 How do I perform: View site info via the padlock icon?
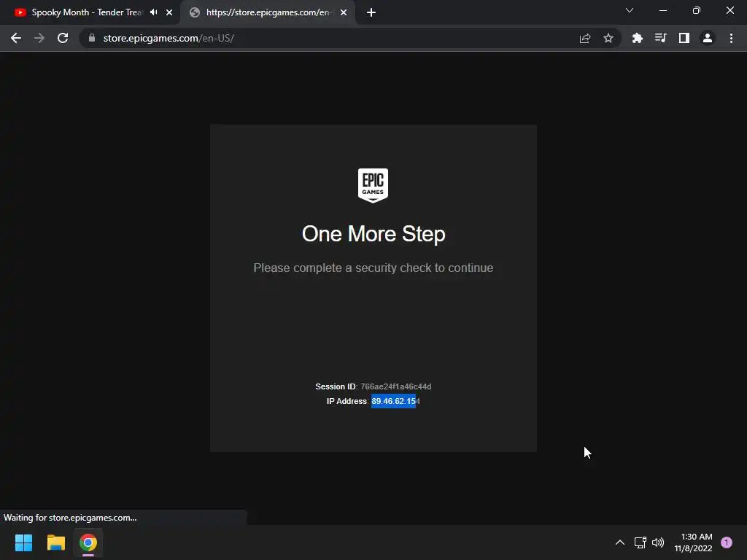tap(92, 38)
